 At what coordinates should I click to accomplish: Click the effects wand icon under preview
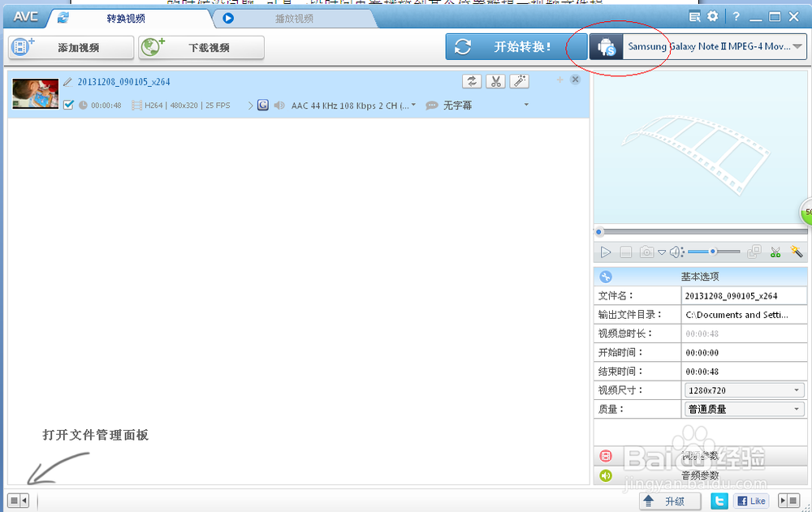tap(796, 252)
